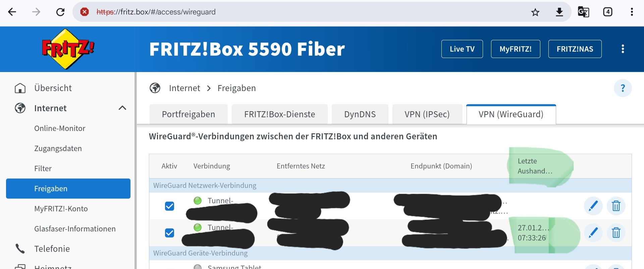Image resolution: width=644 pixels, height=269 pixels.
Task: Click the green status dot of first Tunnel
Action: coord(198,201)
